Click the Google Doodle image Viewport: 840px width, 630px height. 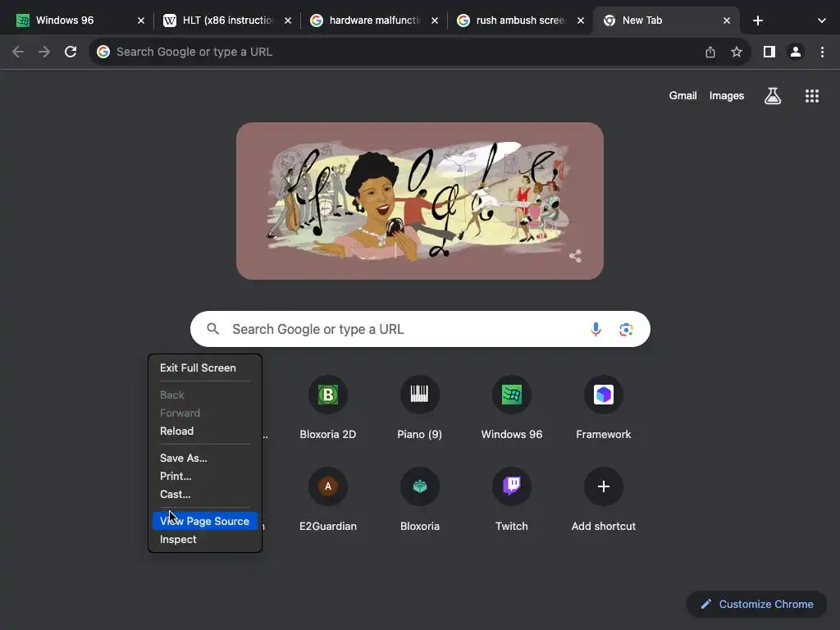(x=419, y=201)
